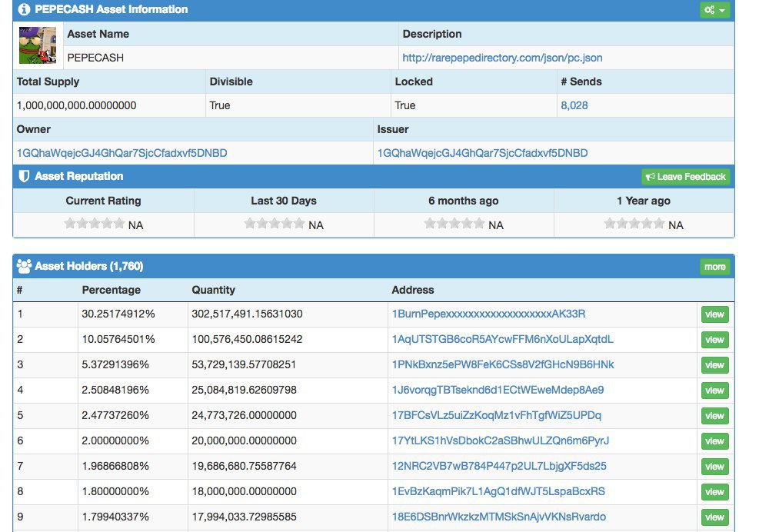Click view for holder 1PNkBxnz5ePW8FeK6CSs8V2fGHcN9B6HNk
The height and width of the screenshot is (532, 759).
click(714, 365)
